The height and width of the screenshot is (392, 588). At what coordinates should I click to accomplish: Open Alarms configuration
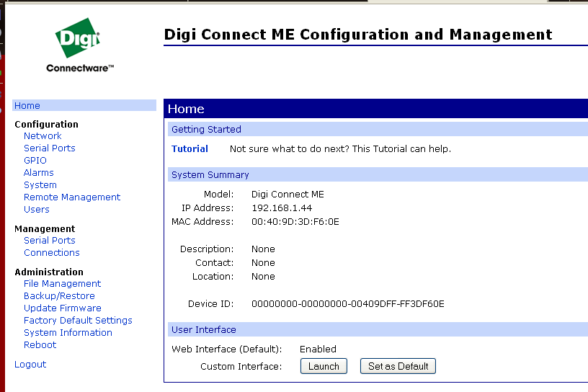39,172
